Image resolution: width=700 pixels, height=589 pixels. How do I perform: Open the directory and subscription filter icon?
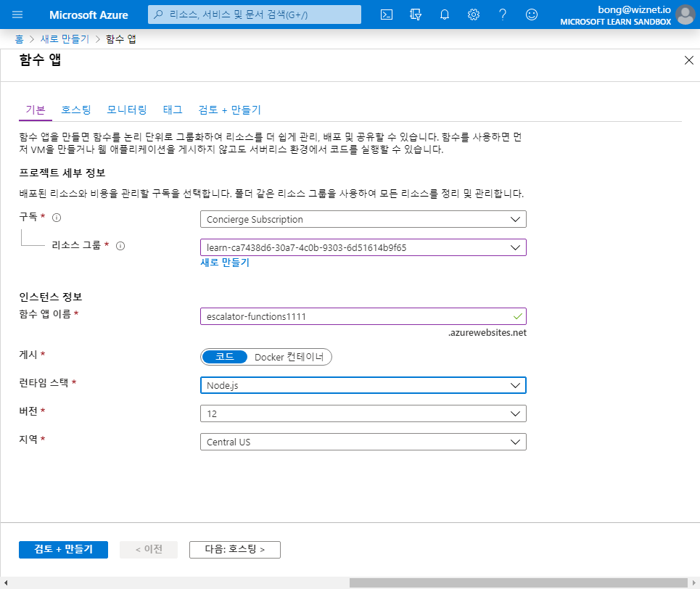pos(416,15)
